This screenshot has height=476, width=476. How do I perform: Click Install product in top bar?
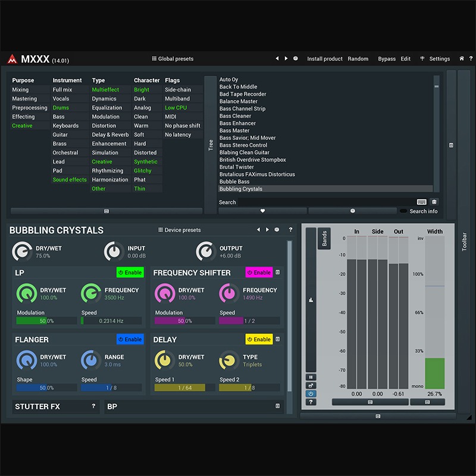[324, 58]
